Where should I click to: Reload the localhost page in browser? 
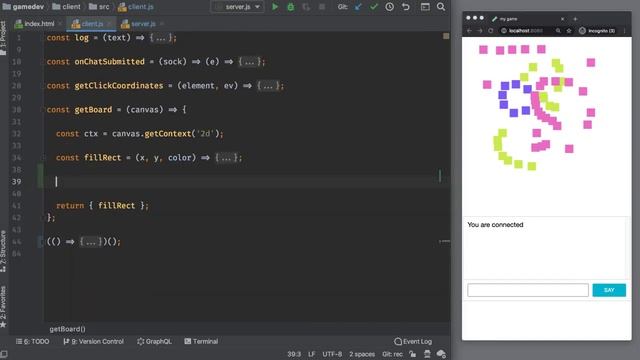491,31
